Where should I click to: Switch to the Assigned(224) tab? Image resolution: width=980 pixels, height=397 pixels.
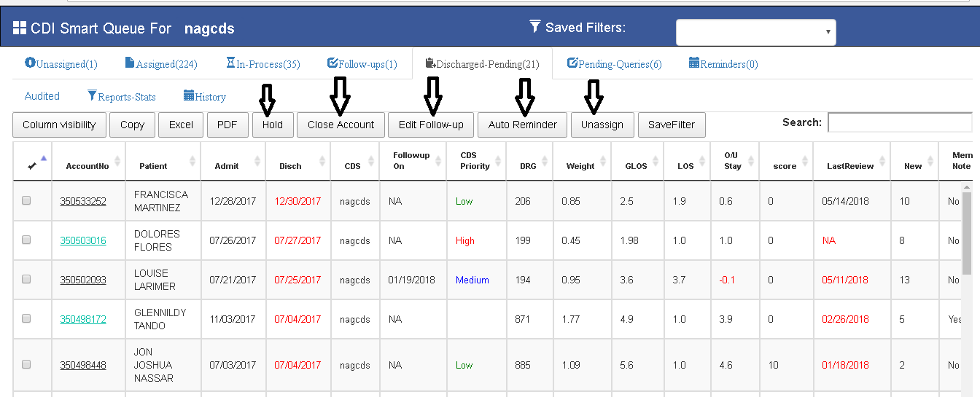point(161,64)
